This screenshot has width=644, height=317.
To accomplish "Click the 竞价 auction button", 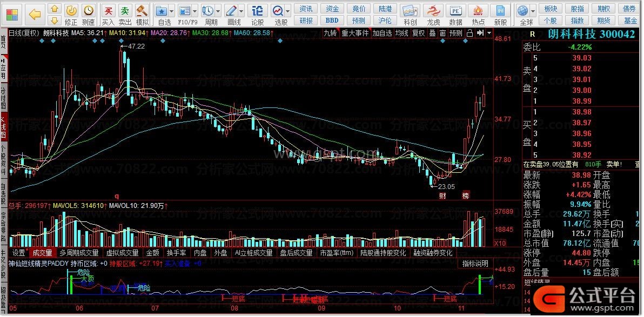I will point(359,9).
